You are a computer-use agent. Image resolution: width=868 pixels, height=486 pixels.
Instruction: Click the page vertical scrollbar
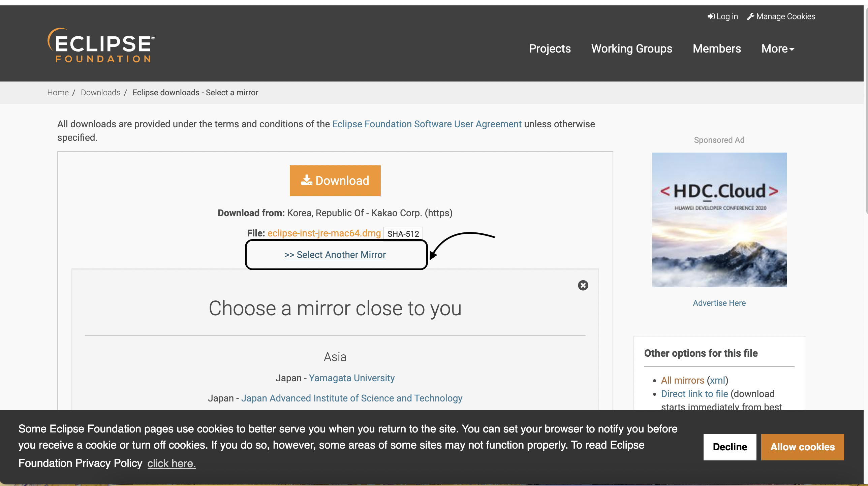click(866, 111)
